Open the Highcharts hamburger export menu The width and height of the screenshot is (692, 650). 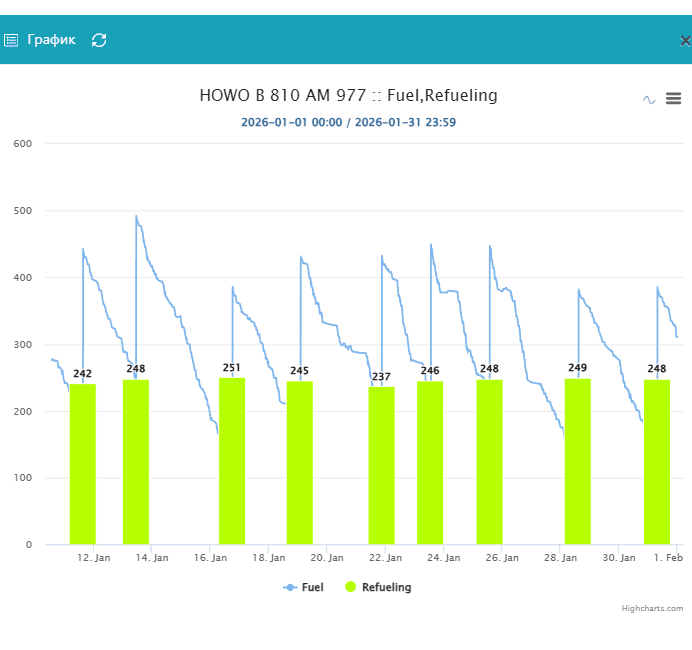click(x=673, y=99)
